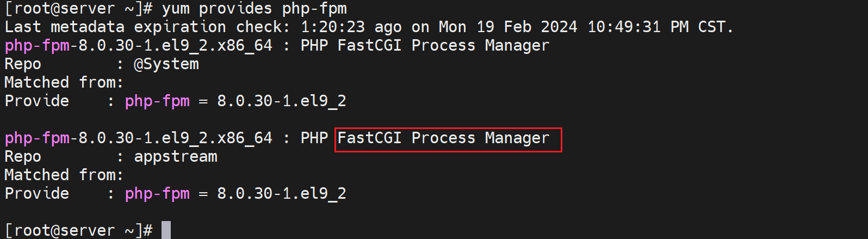Click the '@System' repo value
Screen dimensions: 868x239
(166, 64)
